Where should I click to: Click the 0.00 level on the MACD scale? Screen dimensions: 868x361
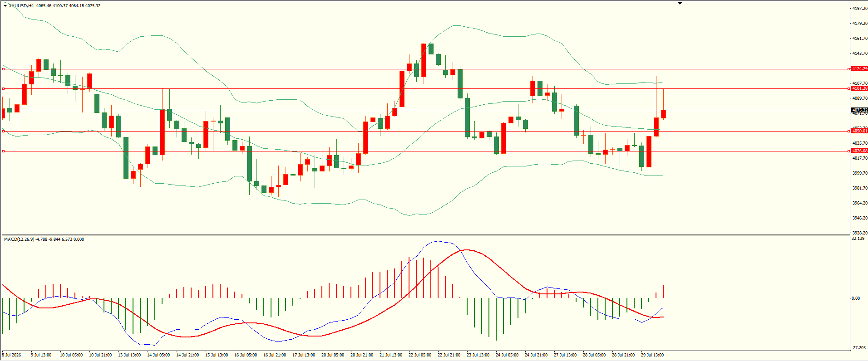[855, 298]
